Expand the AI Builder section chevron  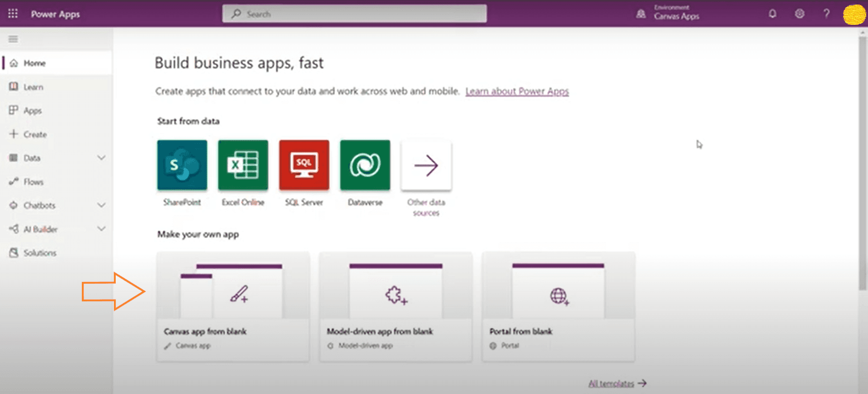(101, 229)
